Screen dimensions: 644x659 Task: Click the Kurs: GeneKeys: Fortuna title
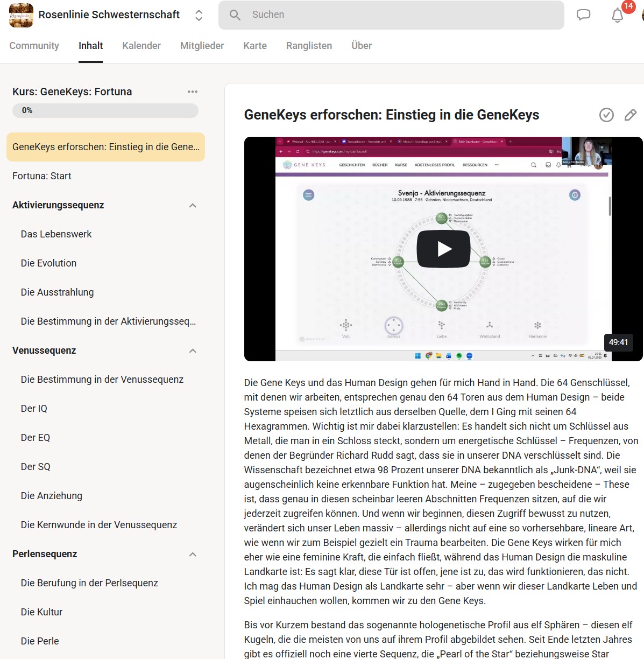coord(72,92)
